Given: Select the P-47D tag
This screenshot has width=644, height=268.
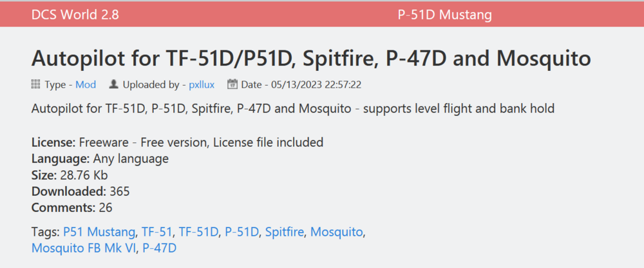Looking at the screenshot, I should coord(160,248).
